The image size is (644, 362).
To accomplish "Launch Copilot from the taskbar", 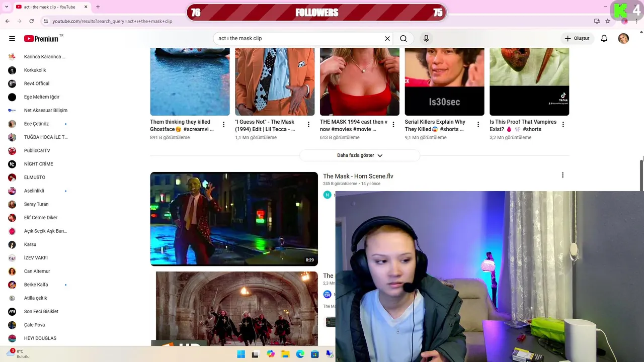I will click(x=271, y=354).
